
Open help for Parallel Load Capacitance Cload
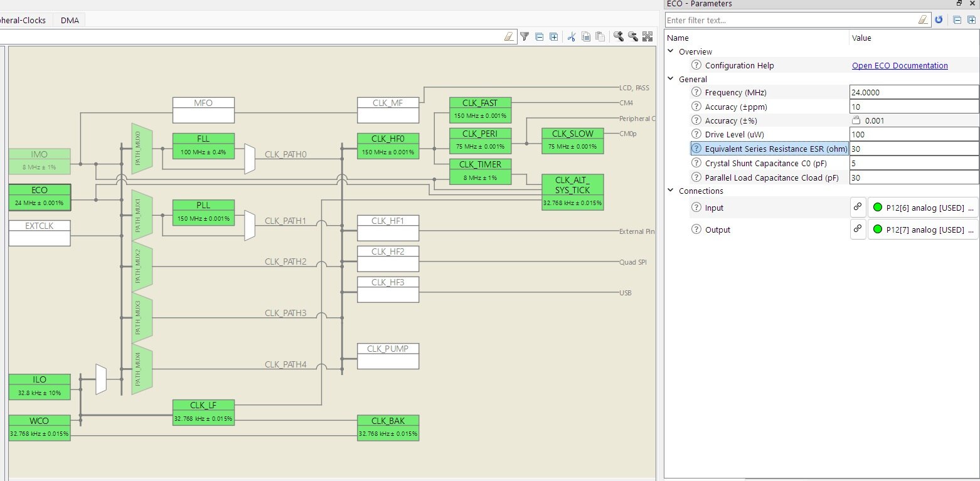[x=696, y=177]
